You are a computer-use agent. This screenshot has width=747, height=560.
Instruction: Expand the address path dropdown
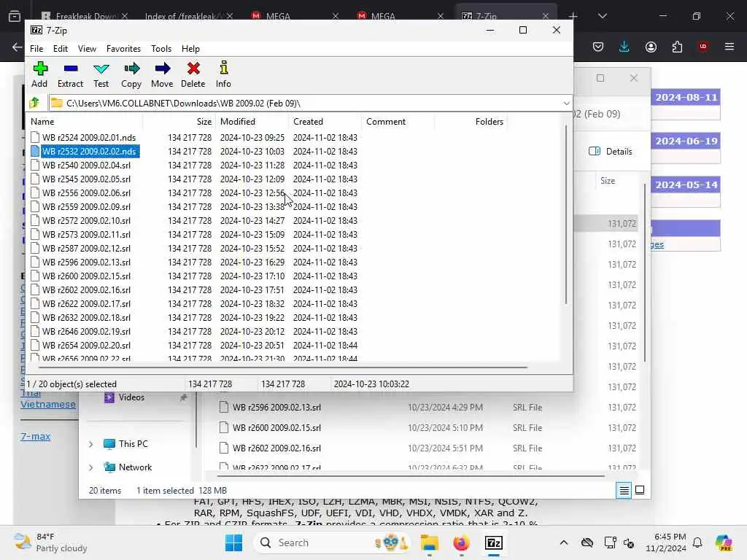(x=566, y=104)
